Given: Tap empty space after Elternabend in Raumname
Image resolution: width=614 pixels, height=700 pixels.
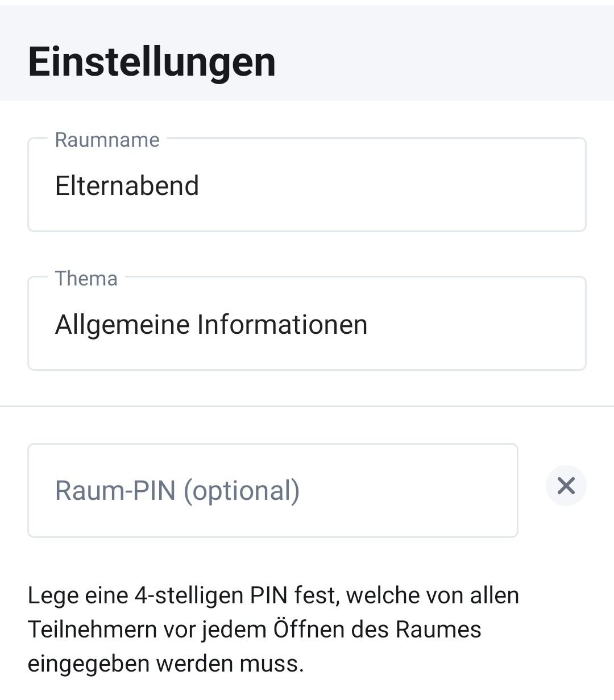Looking at the screenshot, I should (x=392, y=185).
